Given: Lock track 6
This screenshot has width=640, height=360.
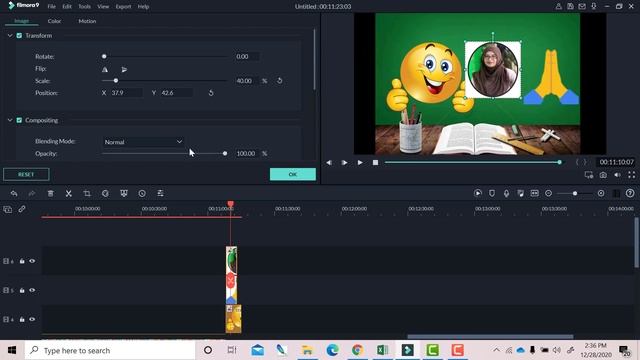Looking at the screenshot, I should coord(22,261).
